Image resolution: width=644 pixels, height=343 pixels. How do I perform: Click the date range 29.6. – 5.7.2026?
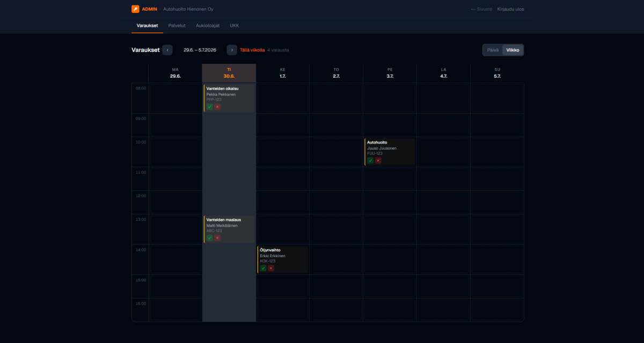pyautogui.click(x=200, y=50)
